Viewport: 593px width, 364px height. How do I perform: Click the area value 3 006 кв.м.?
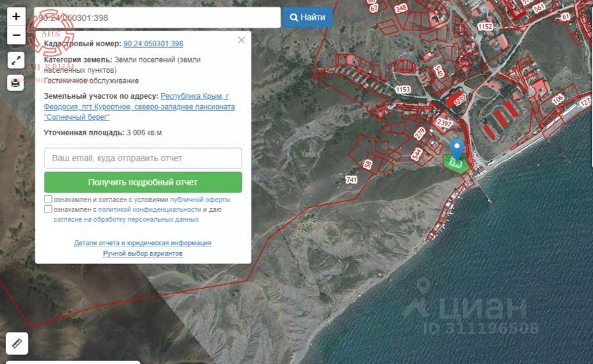pyautogui.click(x=145, y=133)
